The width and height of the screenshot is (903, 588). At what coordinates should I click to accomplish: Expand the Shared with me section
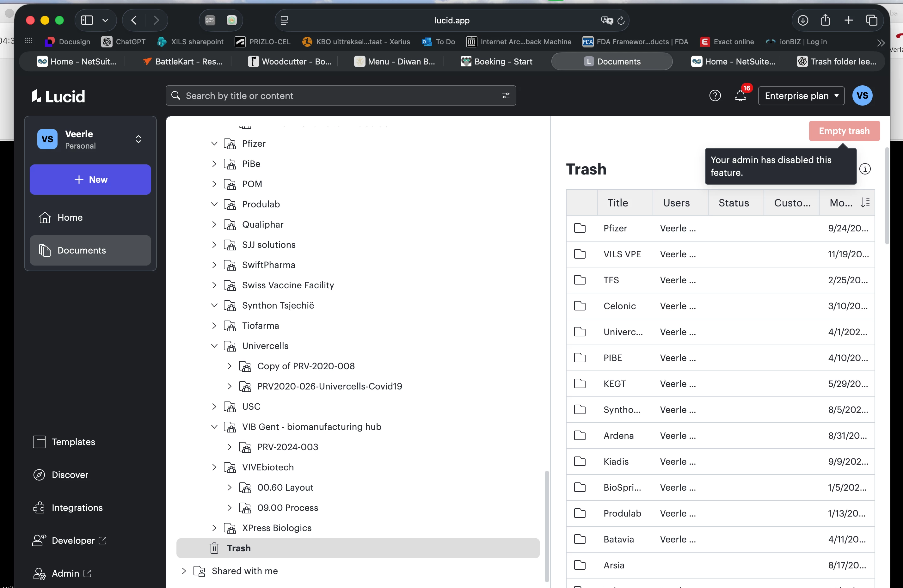pyautogui.click(x=184, y=571)
